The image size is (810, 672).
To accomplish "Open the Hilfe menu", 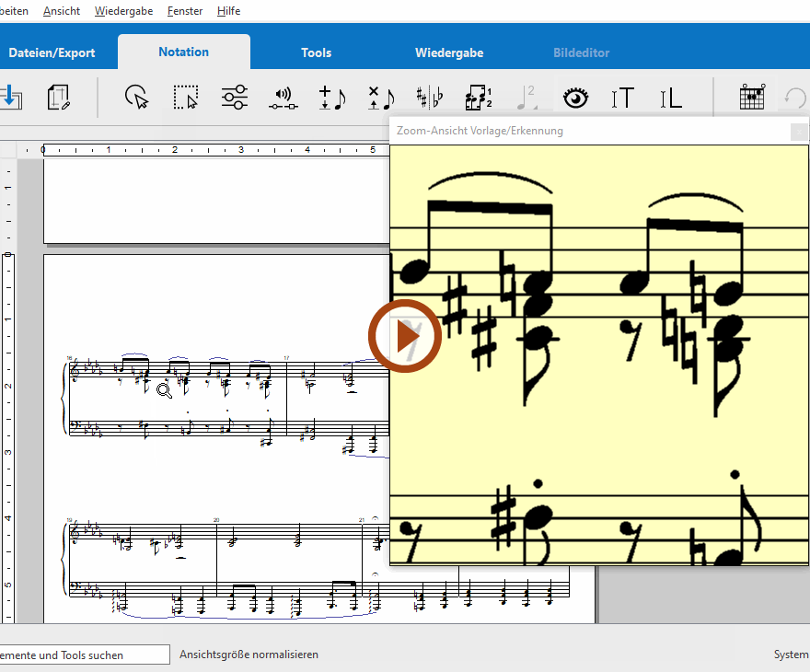I will [x=229, y=11].
